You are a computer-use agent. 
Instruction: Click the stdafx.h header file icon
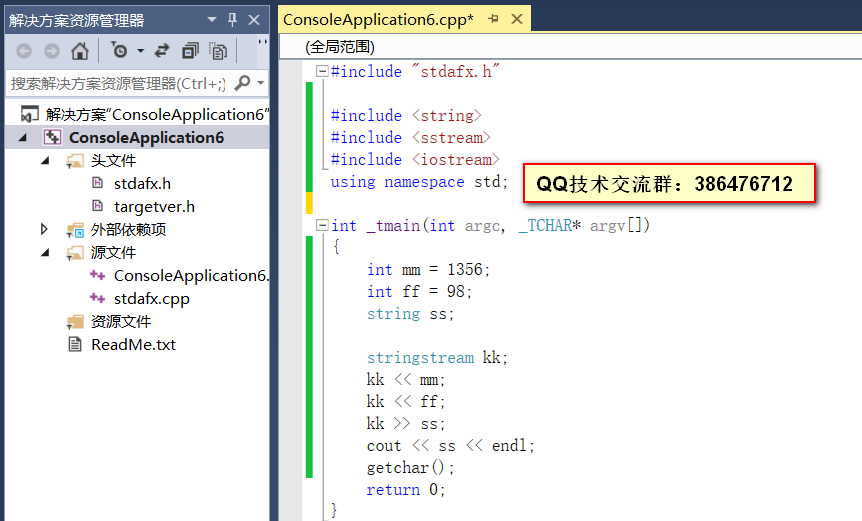98,183
